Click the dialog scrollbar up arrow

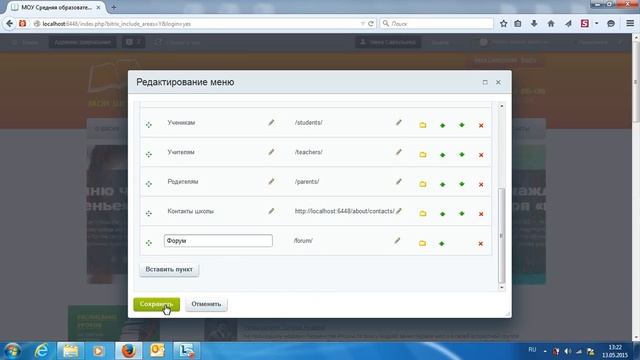pos(502,106)
